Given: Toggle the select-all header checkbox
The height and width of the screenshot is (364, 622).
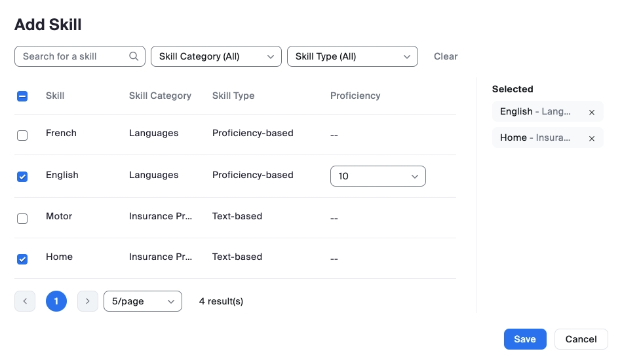Looking at the screenshot, I should 22,96.
